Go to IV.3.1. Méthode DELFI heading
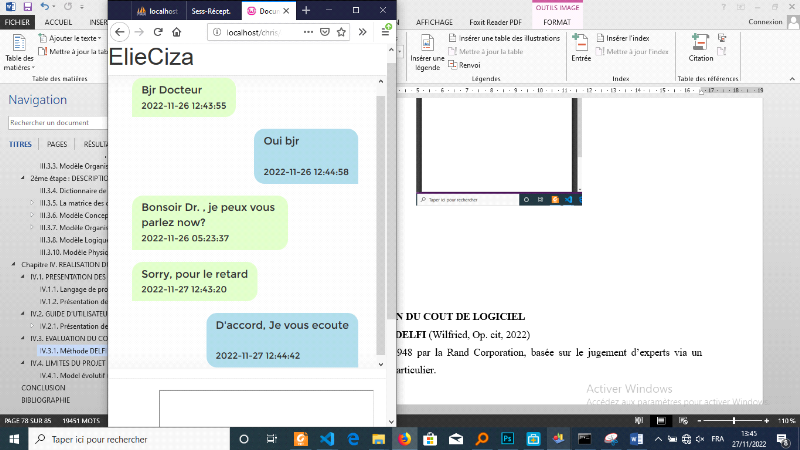Viewport: 800px width, 450px height. [72, 351]
